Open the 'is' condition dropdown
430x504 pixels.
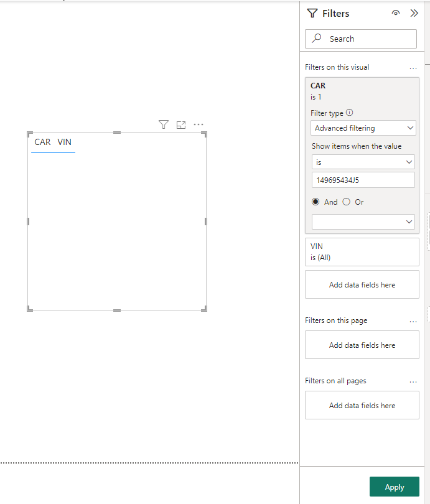point(363,162)
